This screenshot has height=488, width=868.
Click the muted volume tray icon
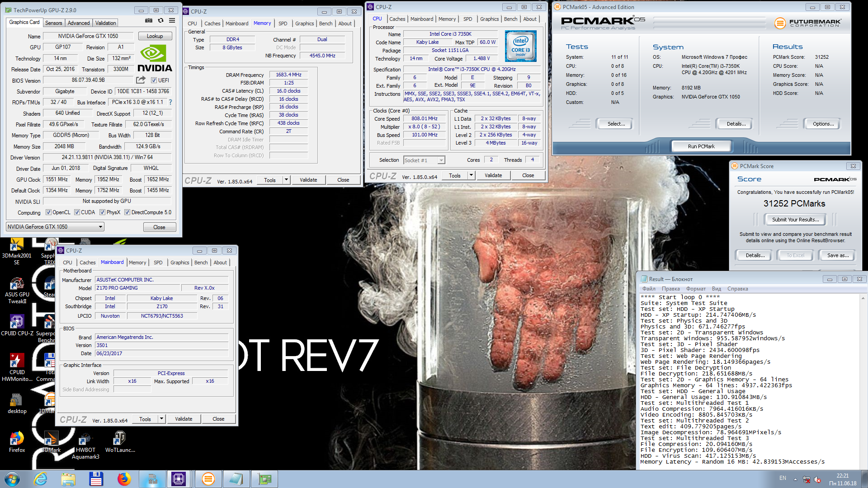point(817,479)
